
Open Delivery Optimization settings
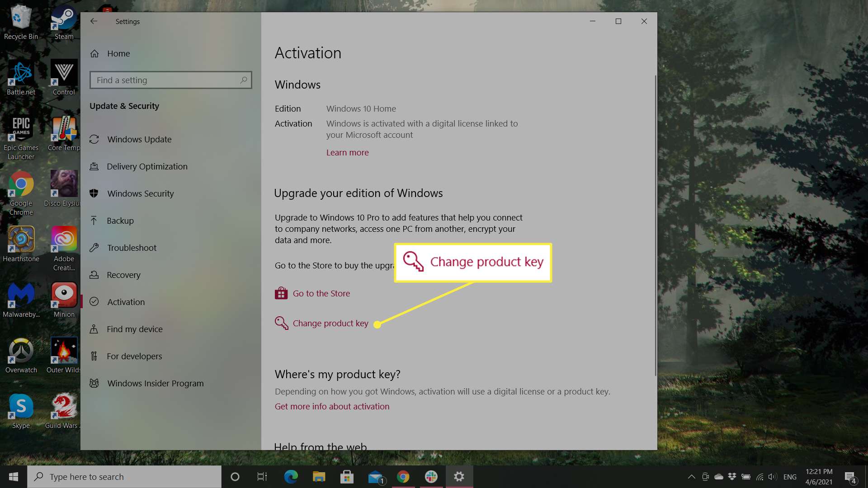pos(146,166)
